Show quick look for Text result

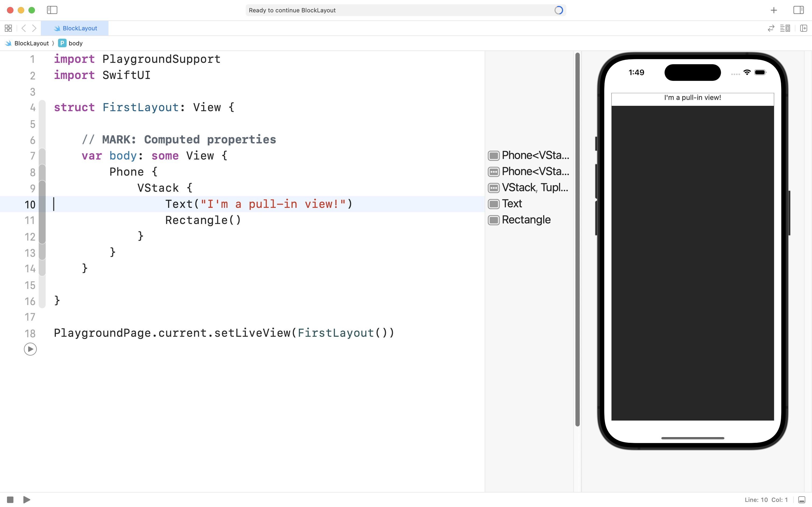click(x=494, y=204)
